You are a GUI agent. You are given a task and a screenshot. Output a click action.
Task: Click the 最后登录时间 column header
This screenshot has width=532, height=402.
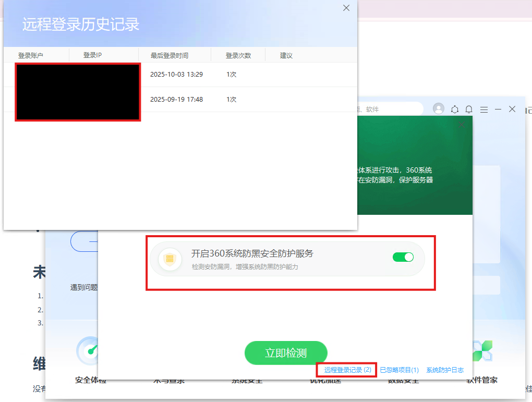point(170,55)
